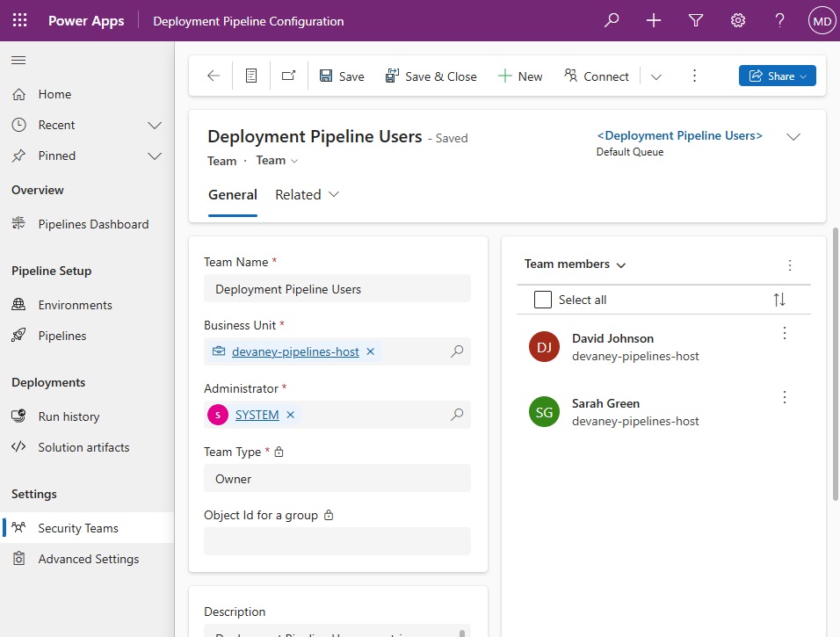Open the Related tab

307,194
